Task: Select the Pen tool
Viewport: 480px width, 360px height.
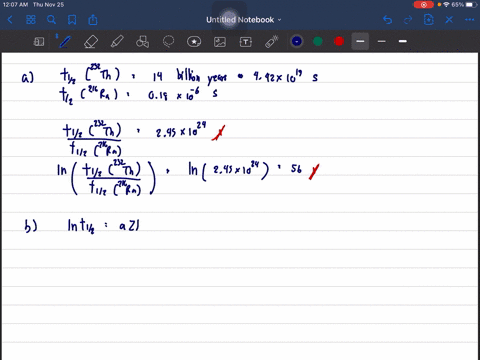Action: (x=65, y=41)
